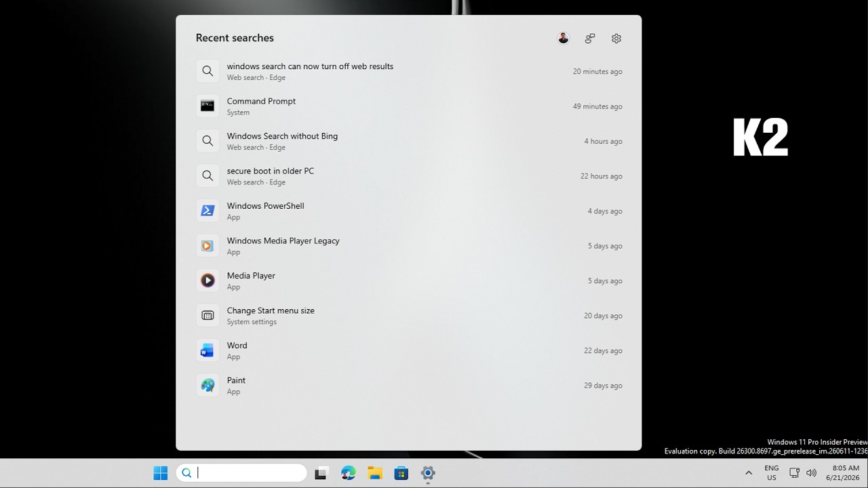Open the 'Windows PowerShell' recent entry
The image size is (868, 488).
pyautogui.click(x=409, y=211)
